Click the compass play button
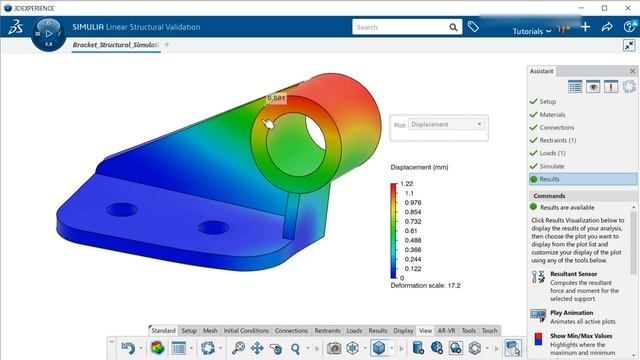The height and width of the screenshot is (360, 640). 49,33
